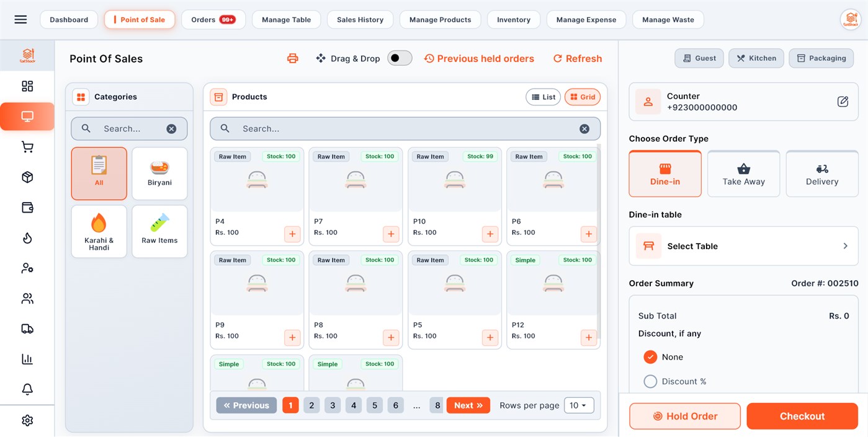Clear the Categories search field
Image resolution: width=868 pixels, height=437 pixels.
pos(171,129)
